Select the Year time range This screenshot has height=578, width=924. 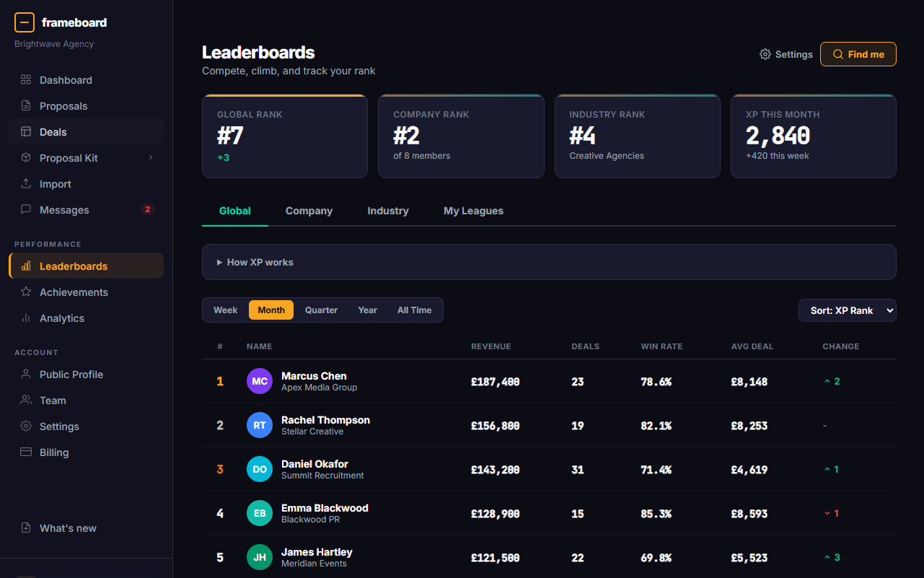[x=368, y=310]
